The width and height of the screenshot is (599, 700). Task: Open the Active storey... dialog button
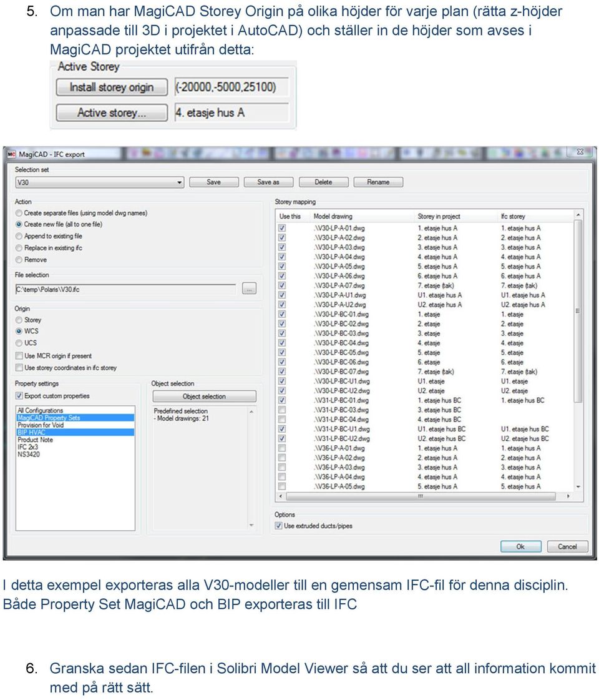point(112,112)
